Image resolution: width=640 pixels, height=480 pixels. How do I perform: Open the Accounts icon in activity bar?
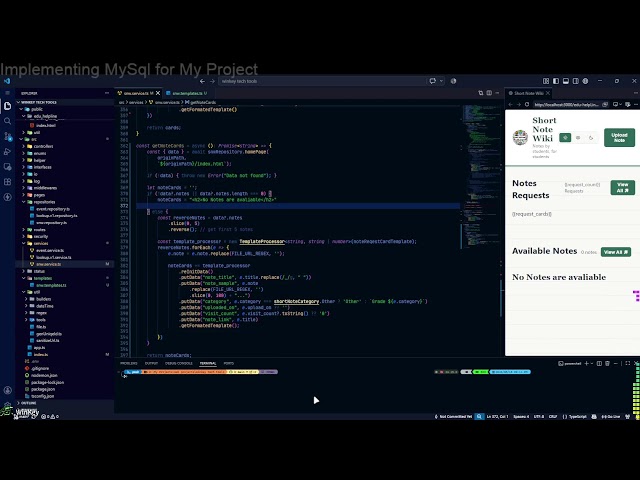(x=7, y=390)
